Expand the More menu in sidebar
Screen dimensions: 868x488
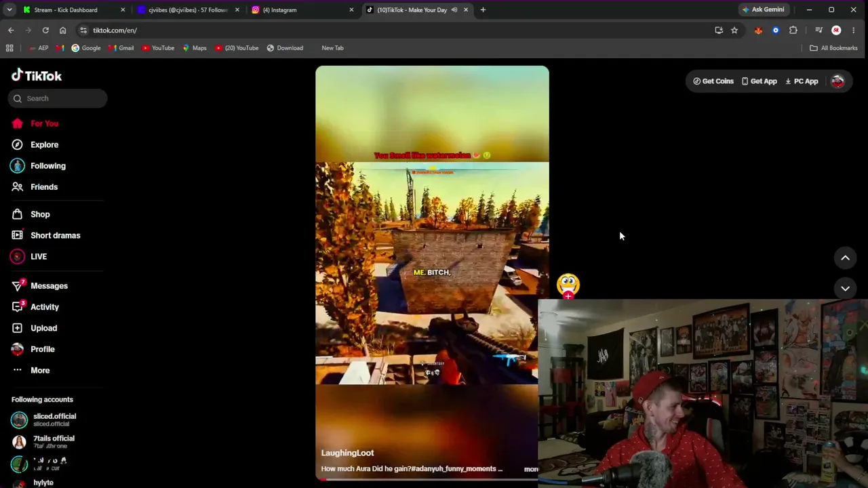pos(31,370)
